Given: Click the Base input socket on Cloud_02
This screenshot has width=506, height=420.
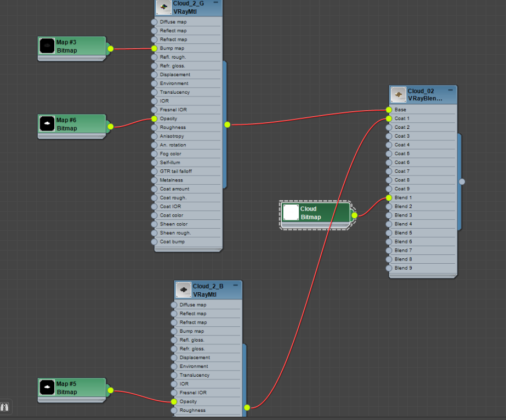Looking at the screenshot, I should point(389,110).
